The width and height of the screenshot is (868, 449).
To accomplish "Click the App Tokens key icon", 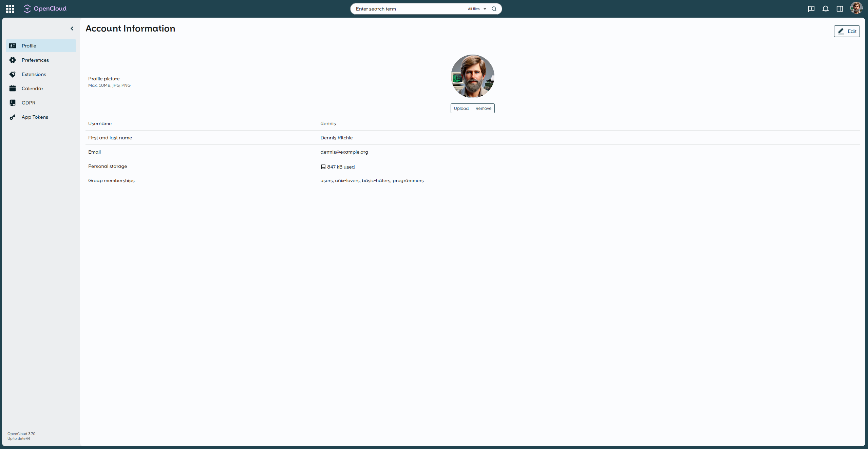I will click(x=13, y=117).
